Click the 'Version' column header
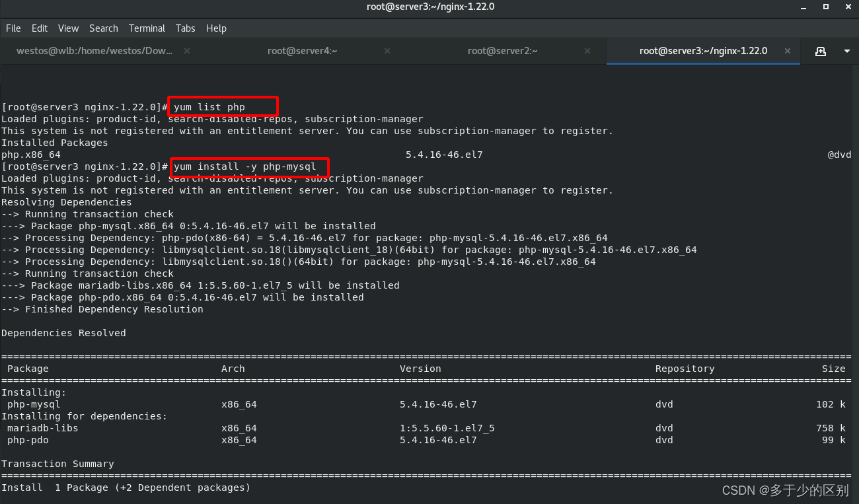This screenshot has width=859, height=504. 420,369
